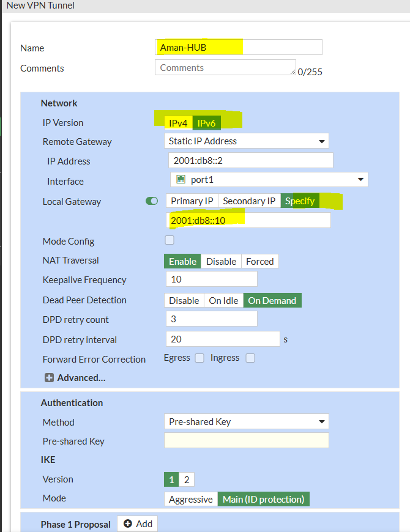Add a Phase 1 Proposal
The width and height of the screenshot is (410, 532).
point(138,523)
